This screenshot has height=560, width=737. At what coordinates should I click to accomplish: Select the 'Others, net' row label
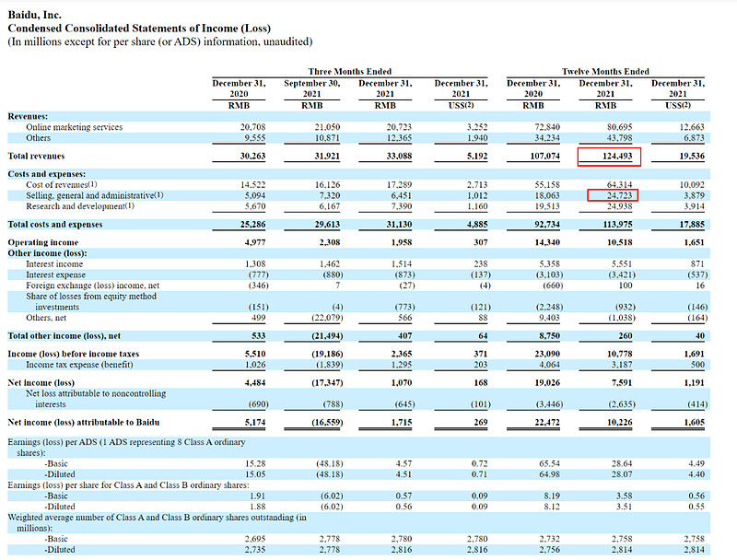(x=46, y=318)
